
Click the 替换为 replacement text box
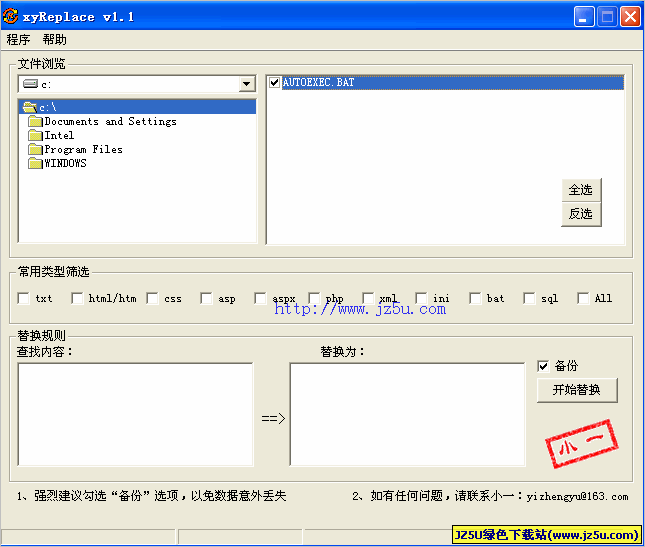[x=408, y=415]
